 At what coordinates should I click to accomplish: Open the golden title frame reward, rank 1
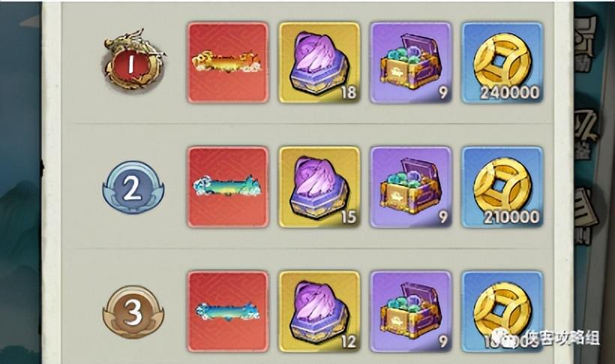click(x=228, y=63)
